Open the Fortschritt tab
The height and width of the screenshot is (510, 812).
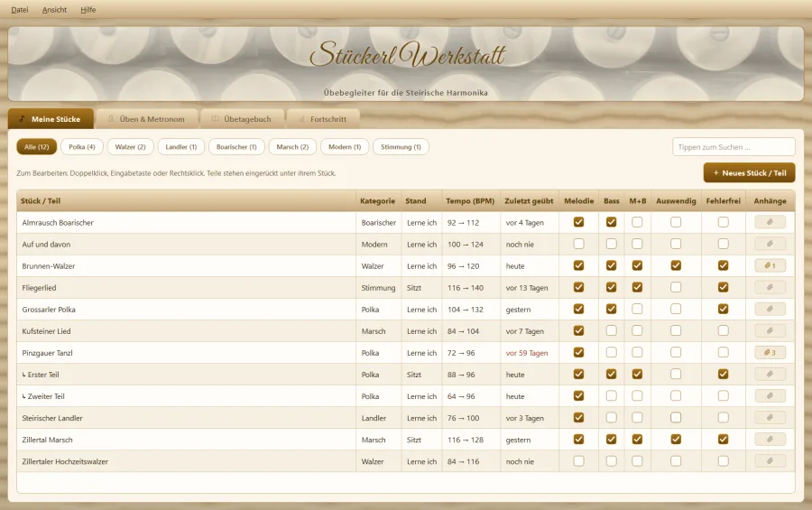click(x=323, y=119)
